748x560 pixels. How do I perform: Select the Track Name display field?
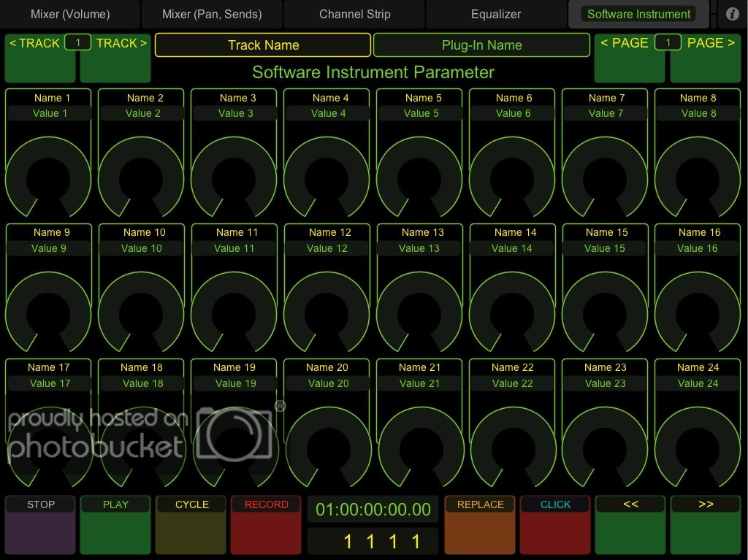click(x=263, y=45)
